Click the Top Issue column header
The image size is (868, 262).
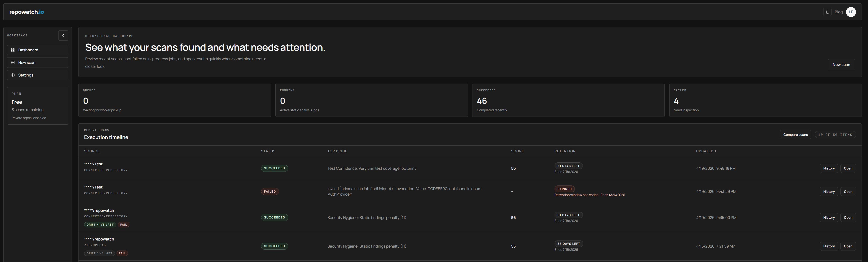pos(337,151)
